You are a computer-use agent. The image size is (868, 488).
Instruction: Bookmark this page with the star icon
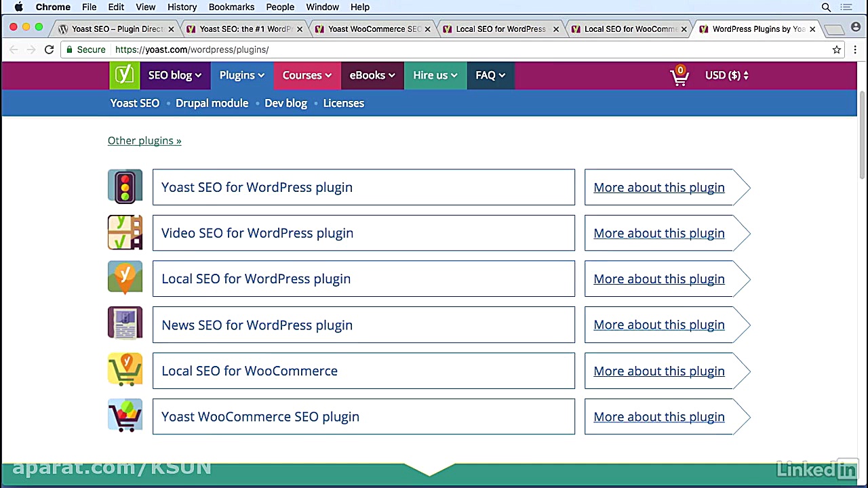tap(837, 49)
